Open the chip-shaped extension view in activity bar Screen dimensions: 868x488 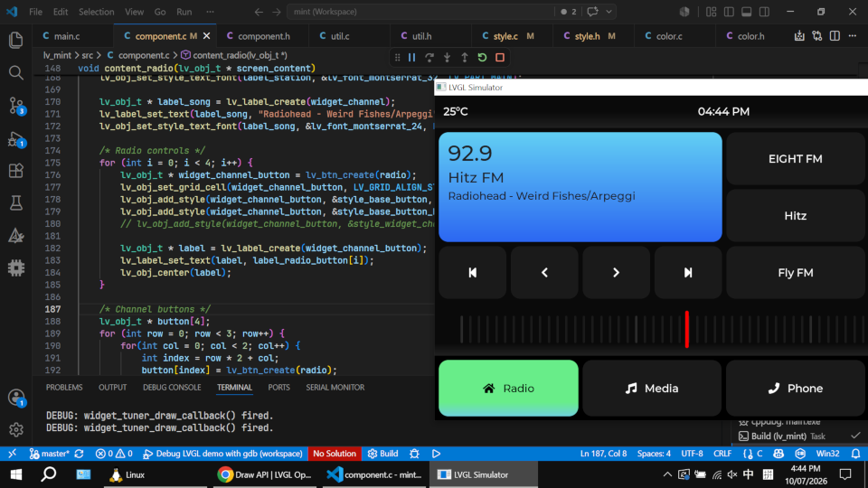16,268
